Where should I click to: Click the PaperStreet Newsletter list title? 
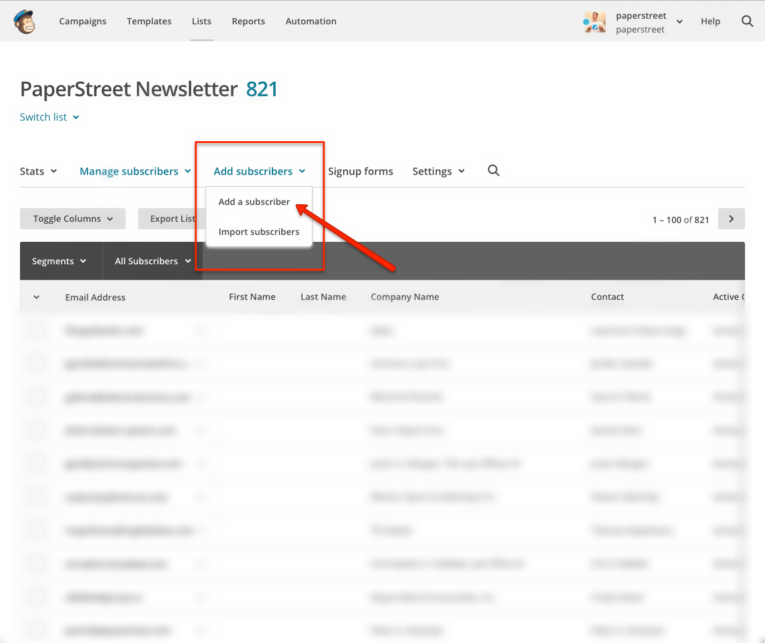click(x=129, y=89)
